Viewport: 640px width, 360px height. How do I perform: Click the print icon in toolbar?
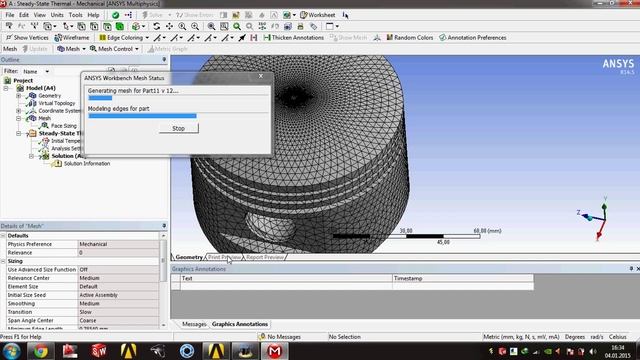pyautogui.click(x=300, y=27)
